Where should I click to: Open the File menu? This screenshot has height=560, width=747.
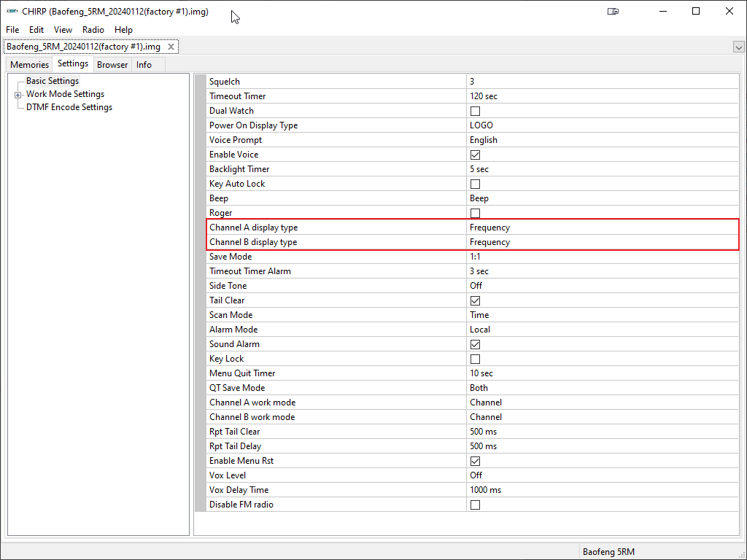pyautogui.click(x=12, y=29)
